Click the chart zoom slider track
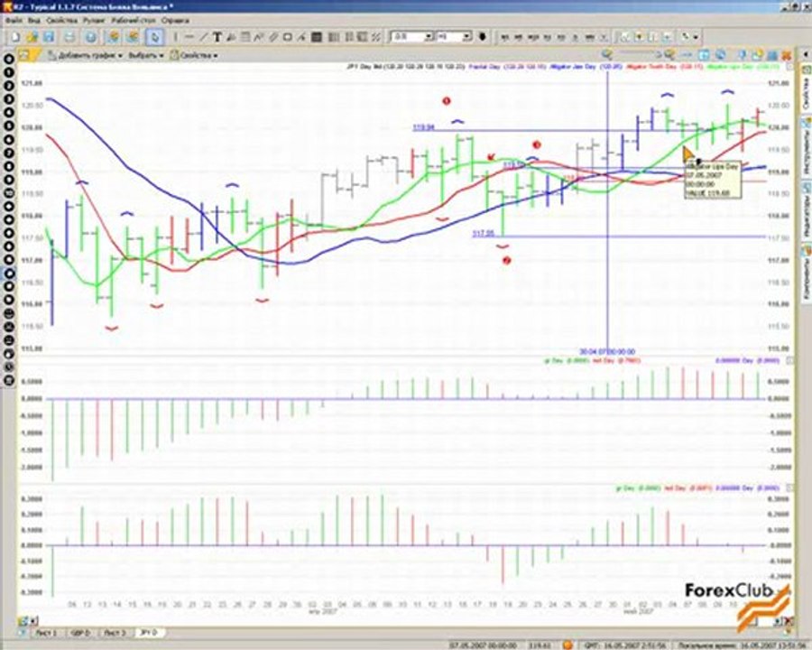 click(639, 54)
